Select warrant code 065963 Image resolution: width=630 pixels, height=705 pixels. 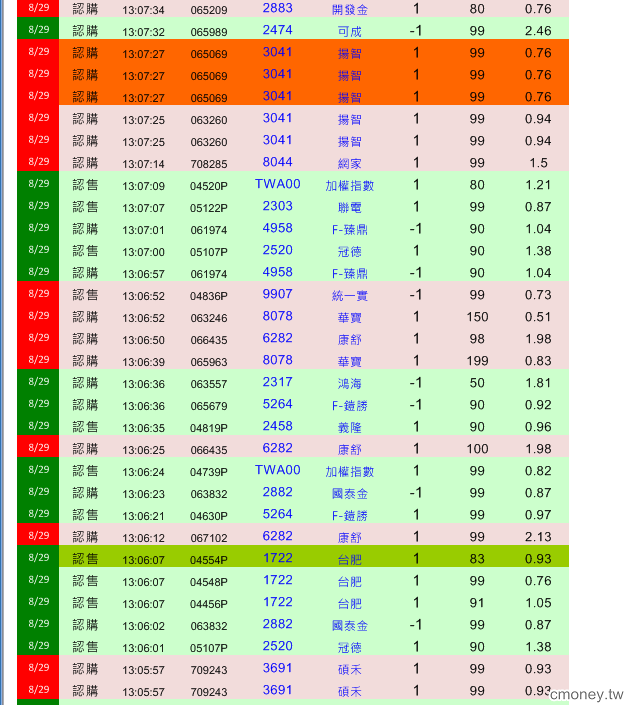tap(209, 362)
